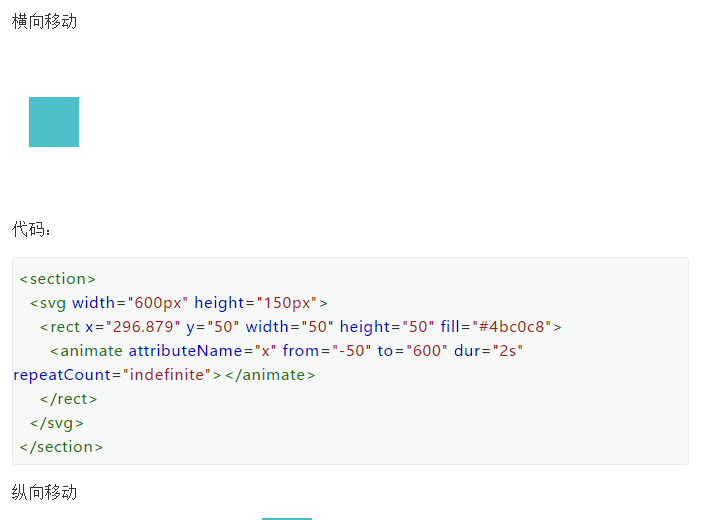The height and width of the screenshot is (520, 726).
Task: Click the repeatCount "indefinite" value
Action: click(166, 375)
